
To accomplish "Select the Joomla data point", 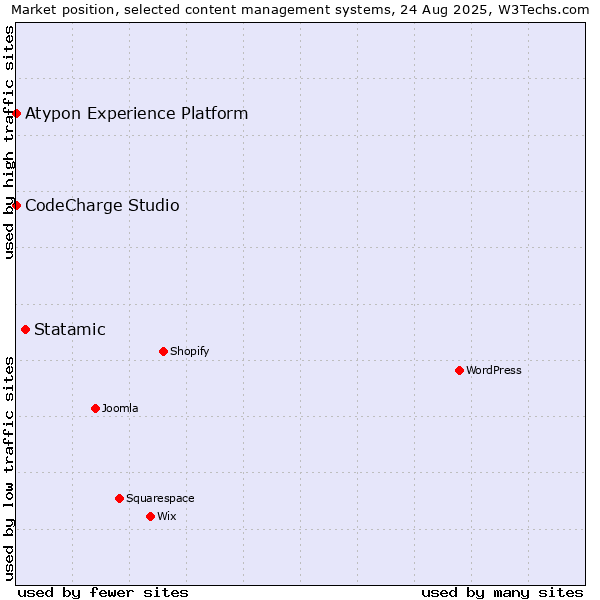I will pos(96,408).
